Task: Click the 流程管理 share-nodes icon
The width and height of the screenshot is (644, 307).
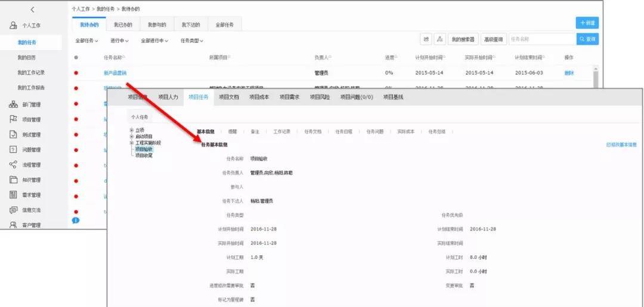Action: [x=13, y=165]
